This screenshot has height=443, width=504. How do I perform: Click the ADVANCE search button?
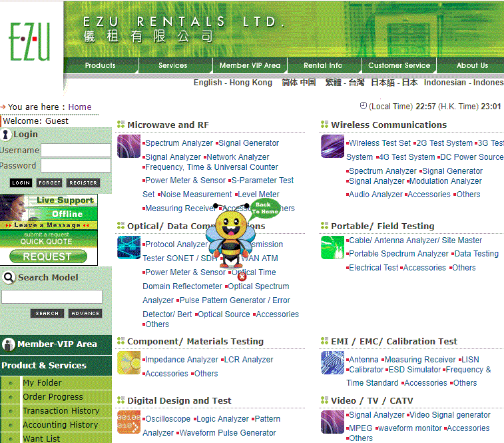(x=85, y=313)
